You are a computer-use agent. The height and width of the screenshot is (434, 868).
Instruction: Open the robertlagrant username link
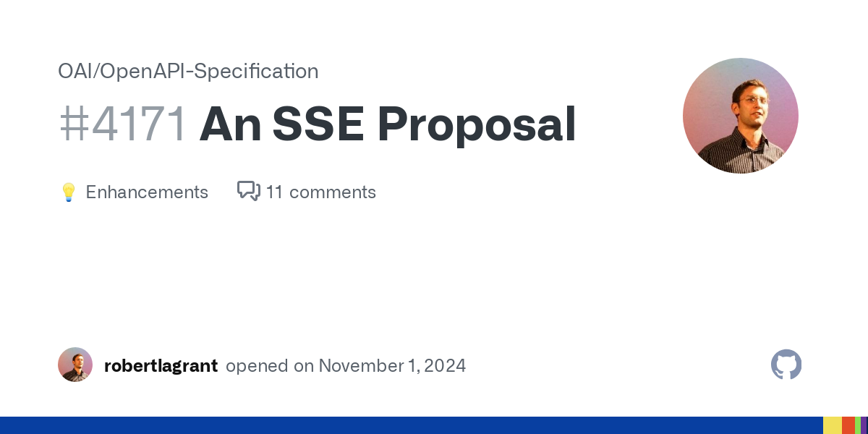(x=161, y=365)
